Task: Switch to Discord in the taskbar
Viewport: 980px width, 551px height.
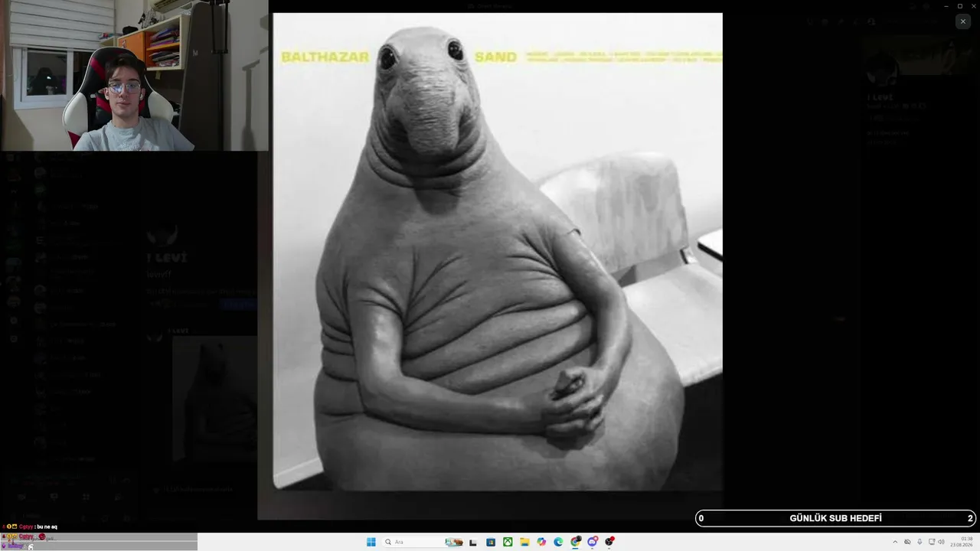Action: tap(593, 542)
